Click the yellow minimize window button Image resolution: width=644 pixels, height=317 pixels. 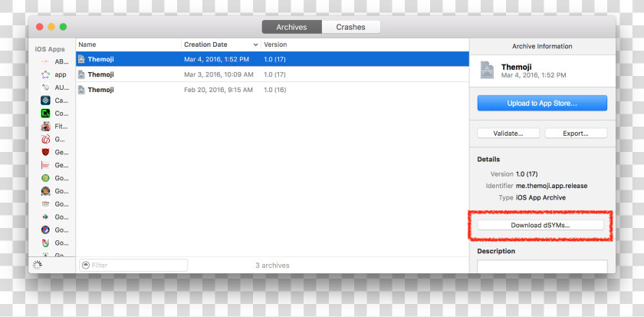pyautogui.click(x=51, y=27)
